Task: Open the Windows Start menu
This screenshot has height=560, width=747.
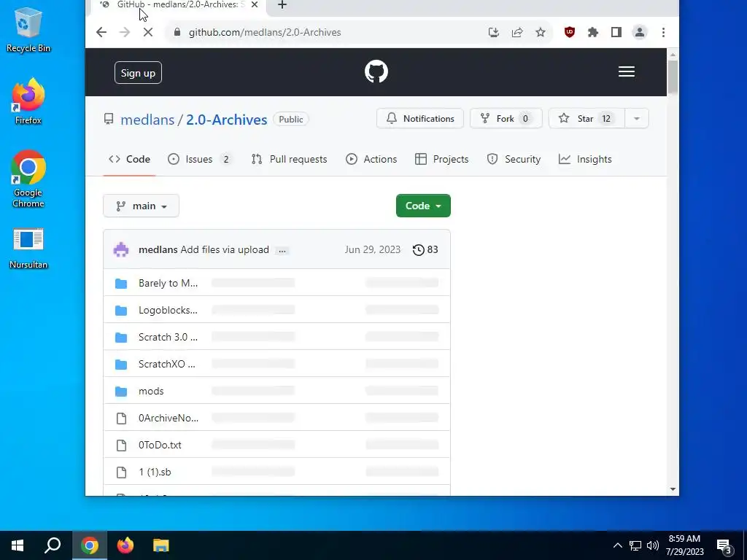Action: [x=18, y=545]
